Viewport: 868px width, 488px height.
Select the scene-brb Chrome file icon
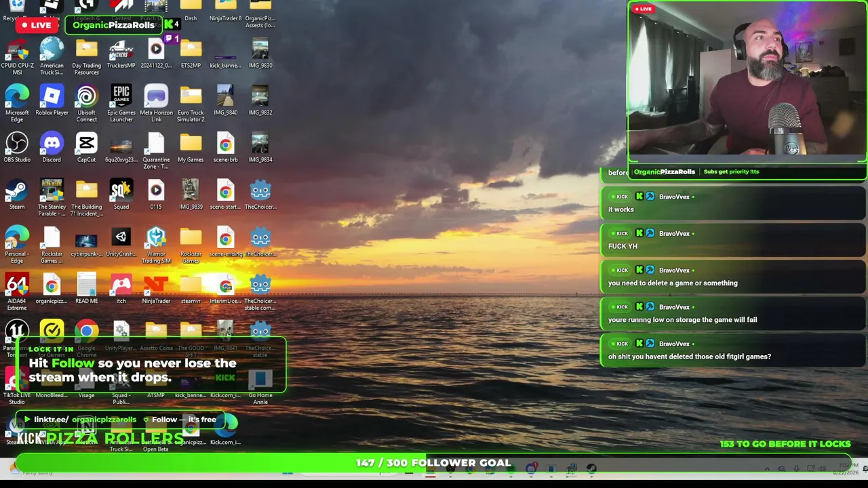(x=226, y=148)
